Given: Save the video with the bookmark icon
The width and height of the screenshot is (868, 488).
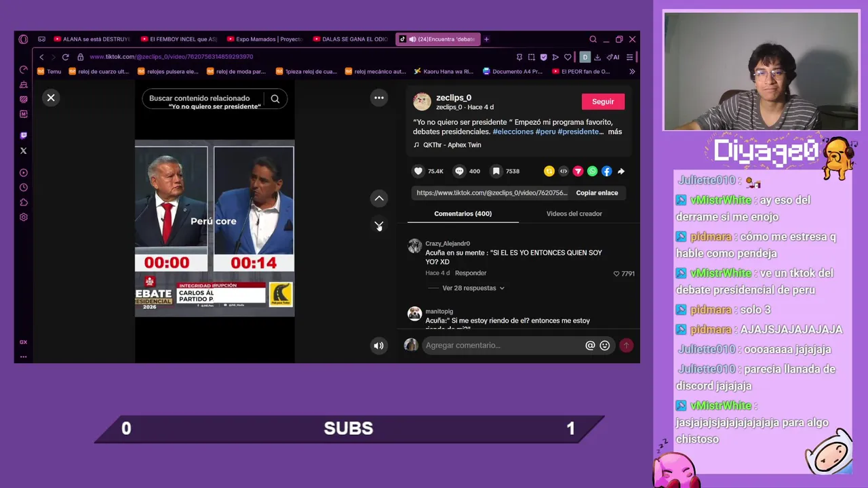Looking at the screenshot, I should pyautogui.click(x=496, y=171).
